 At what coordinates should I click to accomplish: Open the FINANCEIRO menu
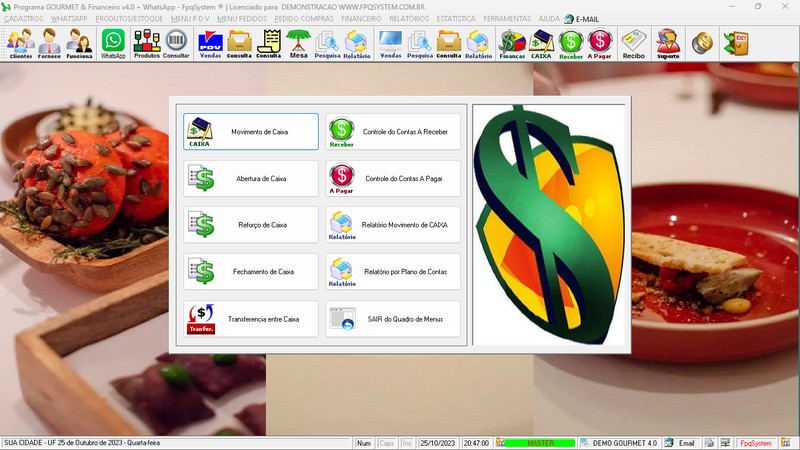361,19
